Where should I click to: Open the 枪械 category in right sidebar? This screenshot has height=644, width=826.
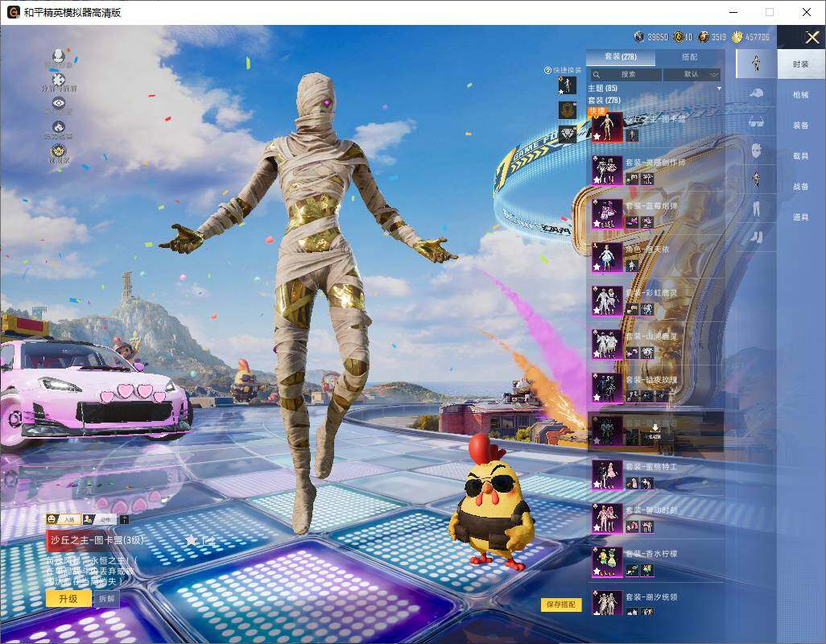[x=801, y=95]
